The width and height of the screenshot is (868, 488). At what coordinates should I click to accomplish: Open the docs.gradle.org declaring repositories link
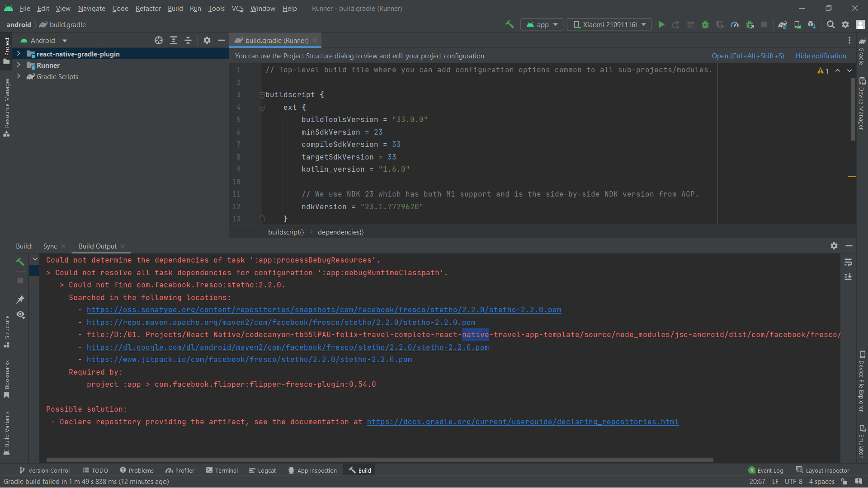click(523, 422)
